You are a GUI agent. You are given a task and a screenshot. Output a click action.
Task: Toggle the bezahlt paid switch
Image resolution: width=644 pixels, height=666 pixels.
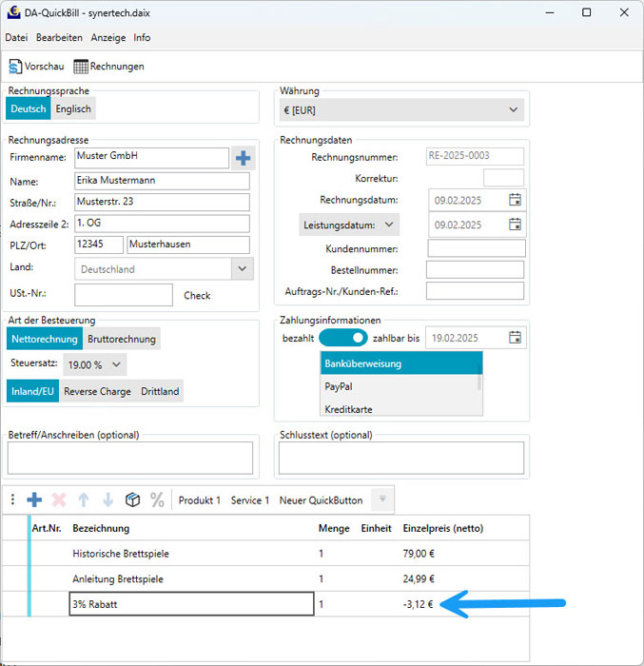tap(343, 338)
